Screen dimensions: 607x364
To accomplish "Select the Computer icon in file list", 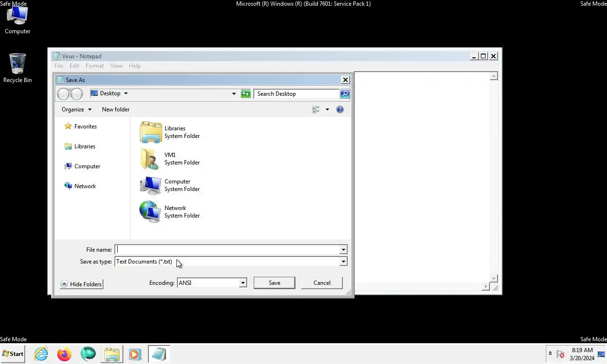I will (151, 185).
